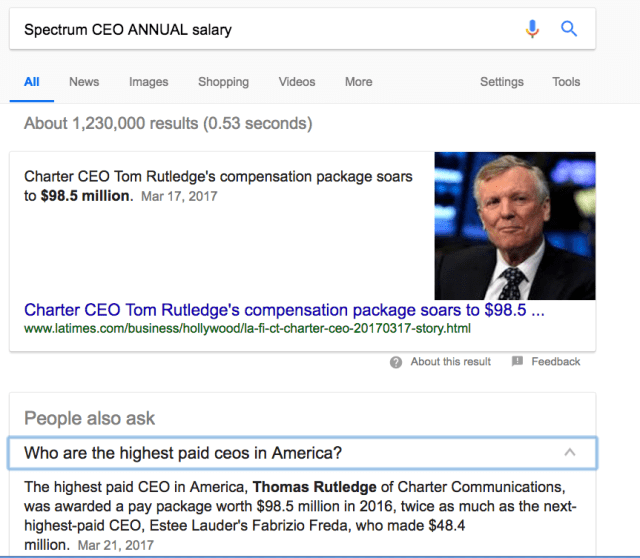Click the Who are the highest paid ceos question

coord(302,453)
